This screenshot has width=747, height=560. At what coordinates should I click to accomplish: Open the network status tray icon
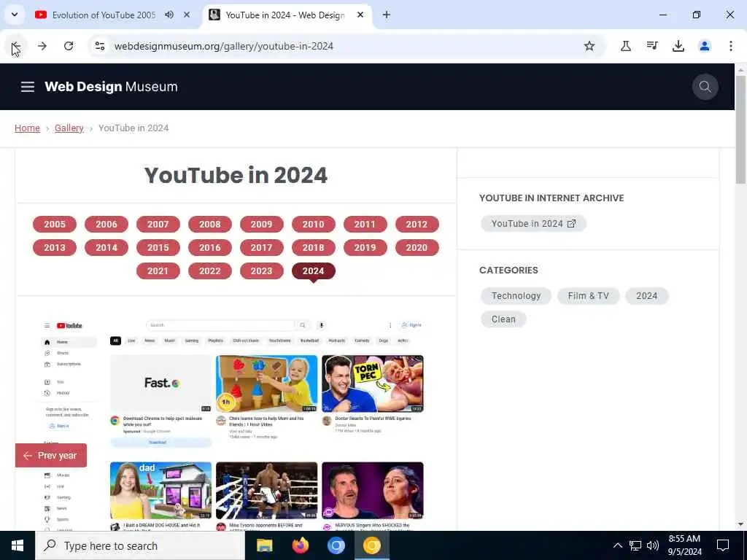[x=635, y=545]
